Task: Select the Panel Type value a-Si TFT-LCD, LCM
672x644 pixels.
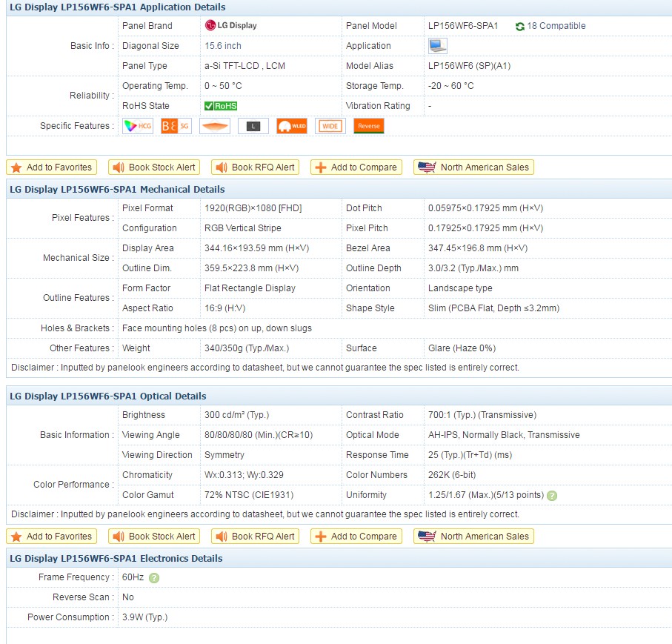Action: 244,66
